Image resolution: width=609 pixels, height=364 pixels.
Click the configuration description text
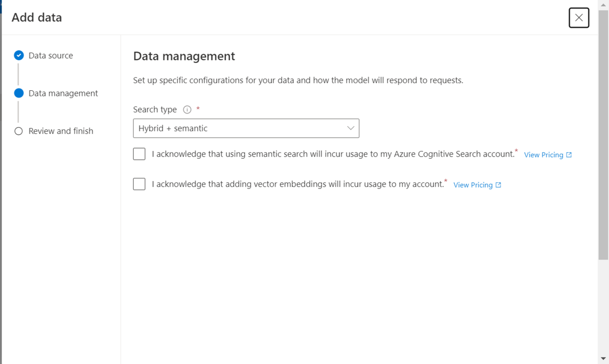point(298,80)
